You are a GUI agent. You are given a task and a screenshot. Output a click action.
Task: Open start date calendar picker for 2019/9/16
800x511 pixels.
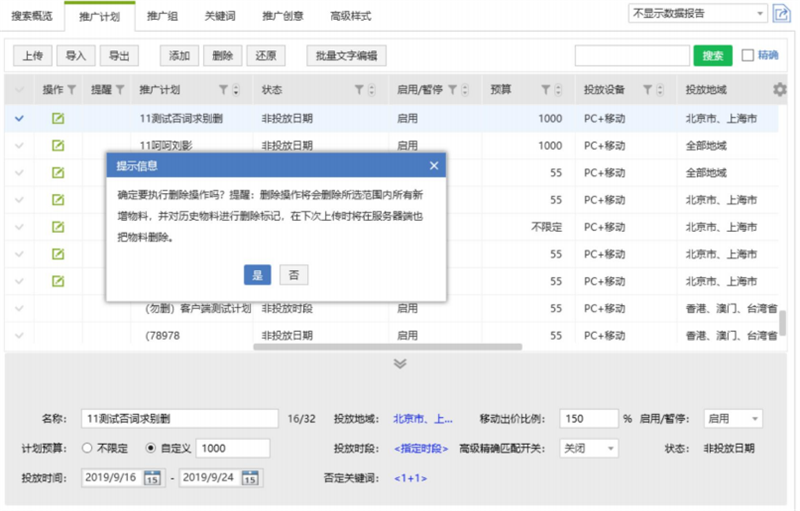[x=153, y=477]
